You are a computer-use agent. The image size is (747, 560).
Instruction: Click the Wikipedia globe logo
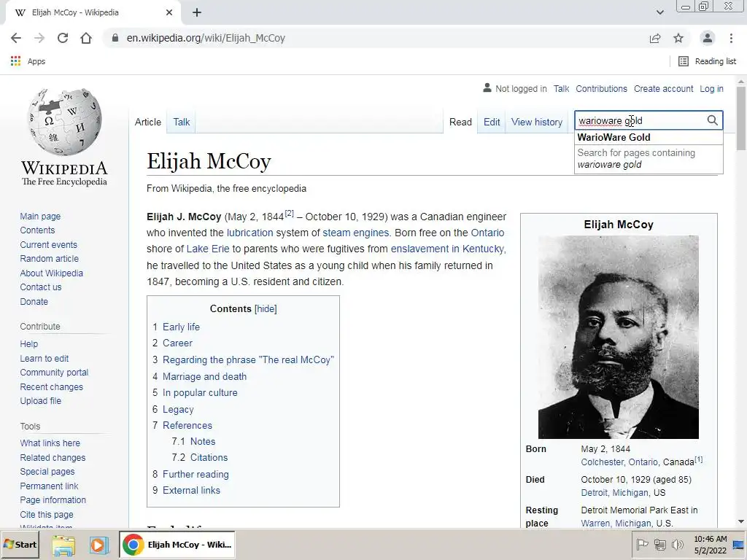64,121
